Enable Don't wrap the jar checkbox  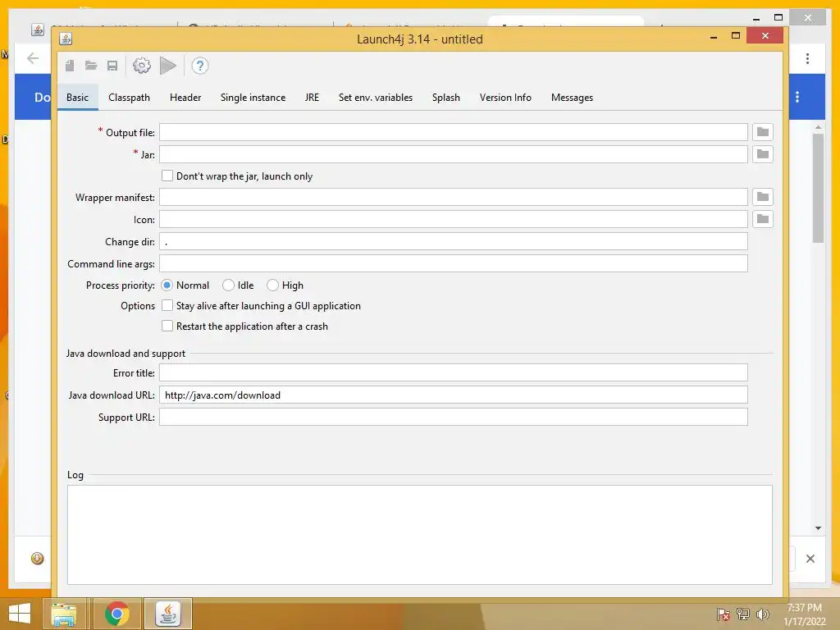point(167,176)
